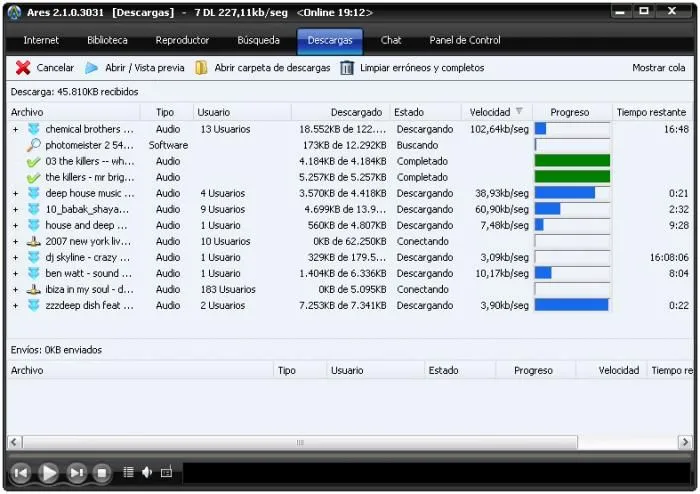This screenshot has height=494, width=700.
Task: Click progress bar of zzzdeep dish download
Action: pyautogui.click(x=572, y=305)
